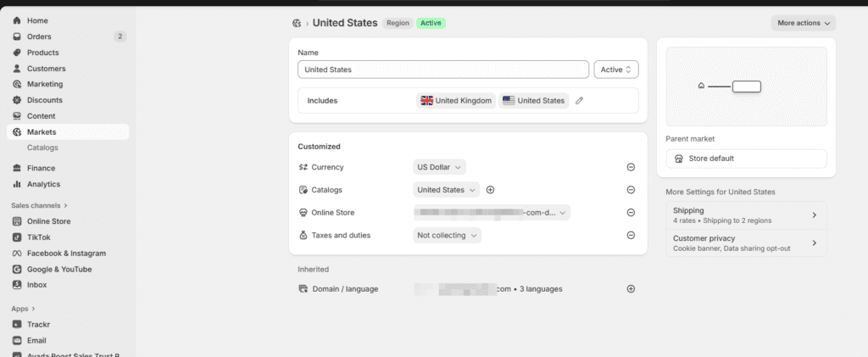This screenshot has height=357, width=868.
Task: Open Customer privacy settings row
Action: click(x=746, y=243)
